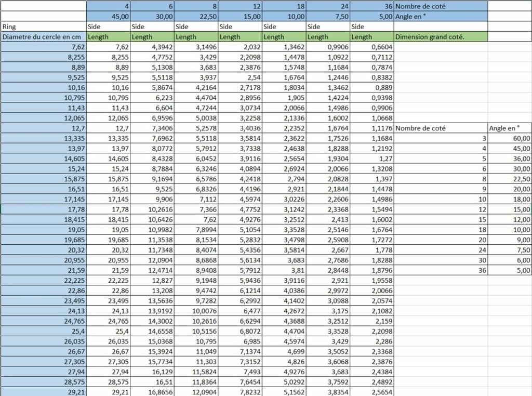
Task: Click the cell with value 6,223
Action: [152, 98]
